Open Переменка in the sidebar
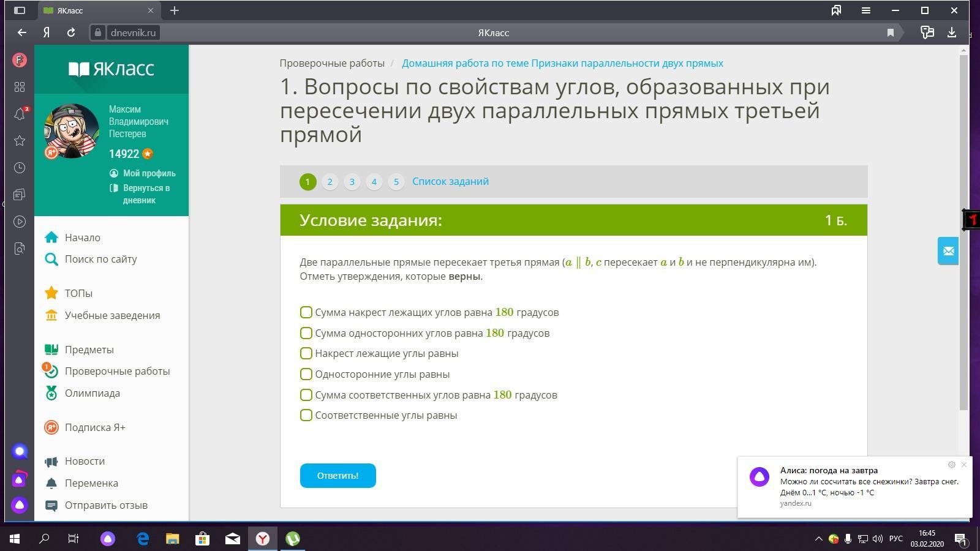Viewport: 980px width, 551px height. point(91,483)
